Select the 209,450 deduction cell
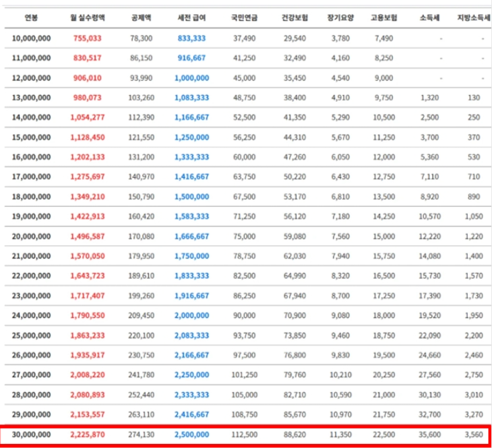 (x=142, y=315)
